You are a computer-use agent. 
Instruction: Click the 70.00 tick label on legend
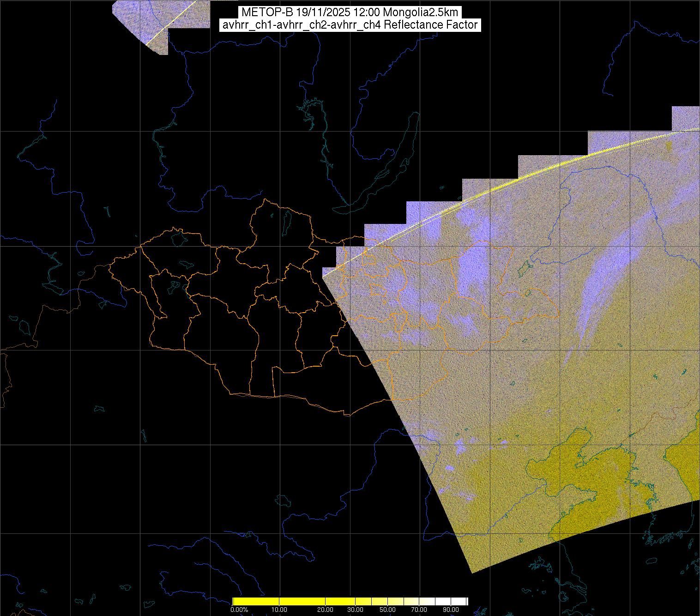419,610
